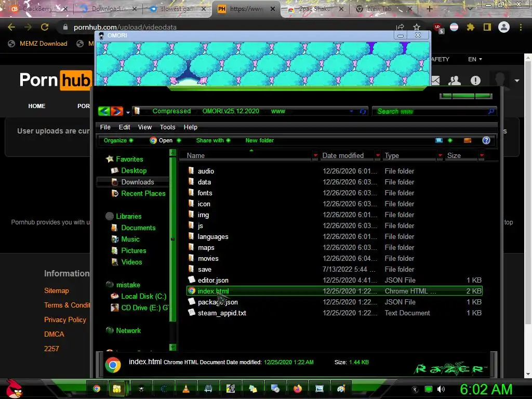Open the Name column filter arrow
The width and height of the screenshot is (532, 399).
(x=315, y=155)
